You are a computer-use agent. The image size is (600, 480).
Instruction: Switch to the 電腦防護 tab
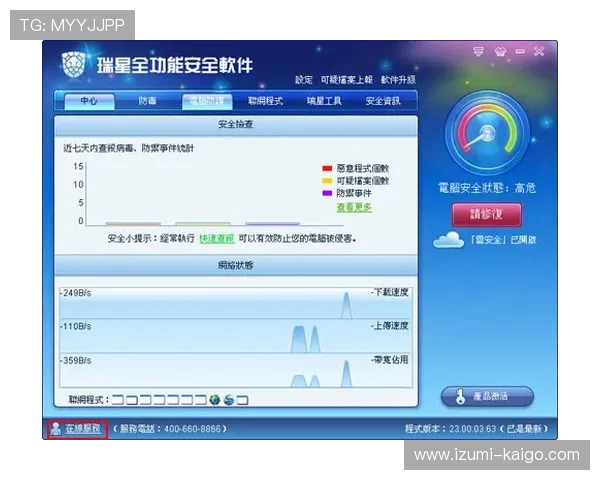(207, 101)
